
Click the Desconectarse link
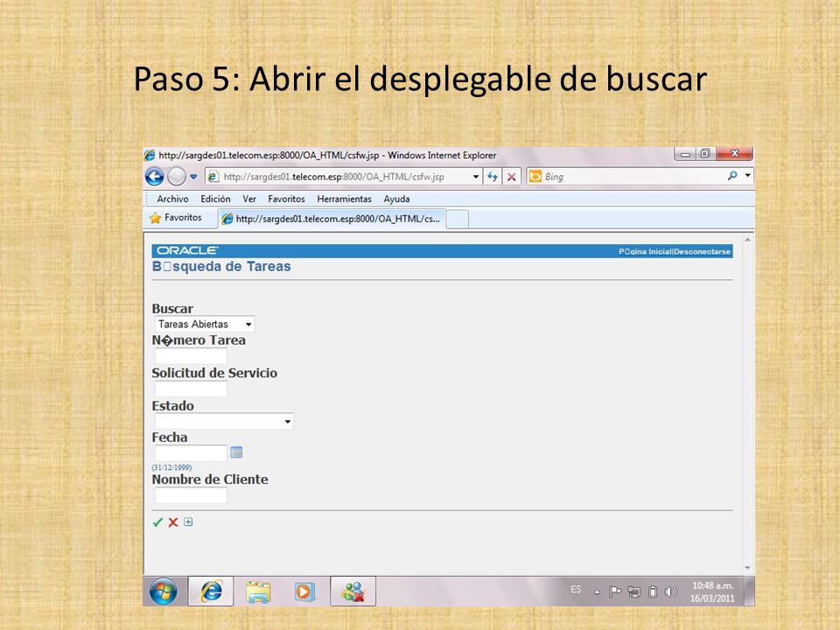point(703,251)
